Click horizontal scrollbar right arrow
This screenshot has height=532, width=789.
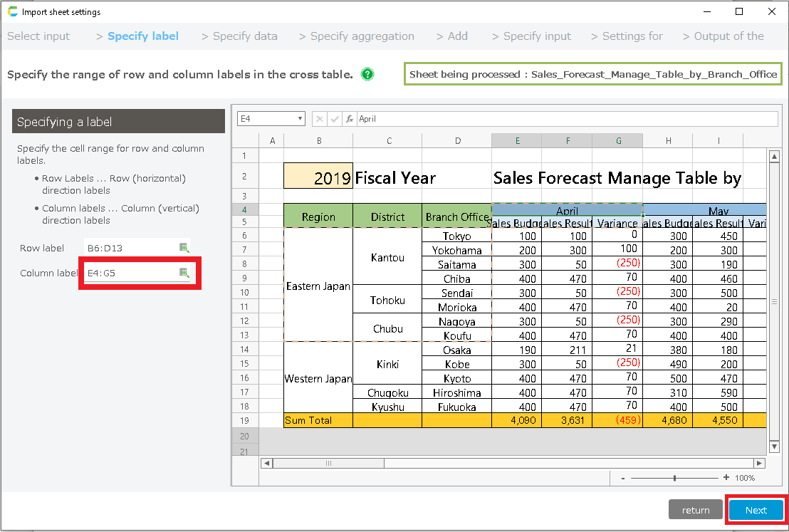(760, 463)
